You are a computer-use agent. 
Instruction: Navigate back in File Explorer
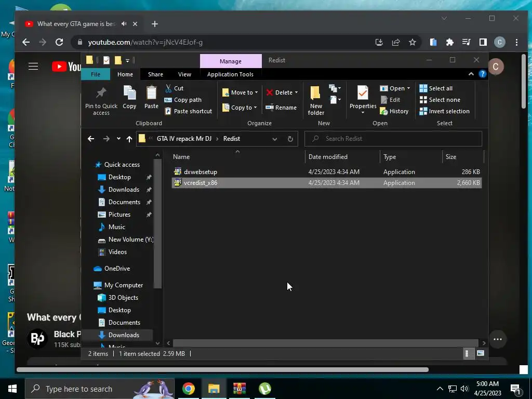90,139
